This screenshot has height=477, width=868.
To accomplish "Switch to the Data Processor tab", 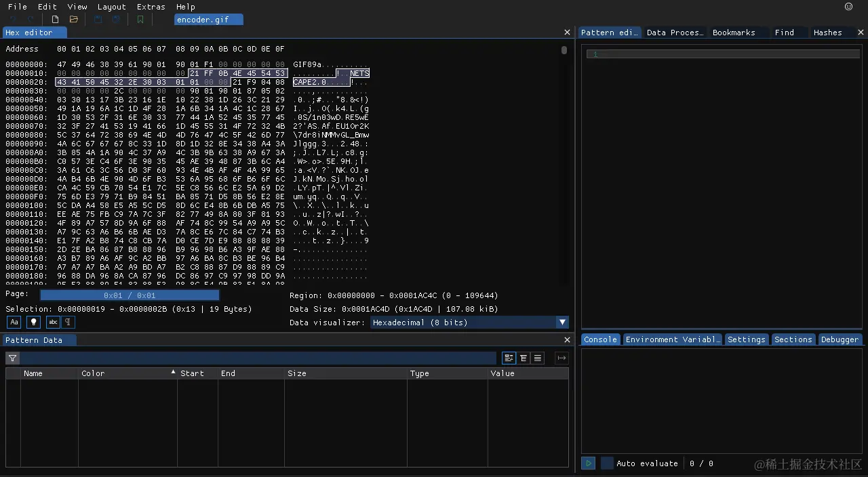I will point(675,33).
